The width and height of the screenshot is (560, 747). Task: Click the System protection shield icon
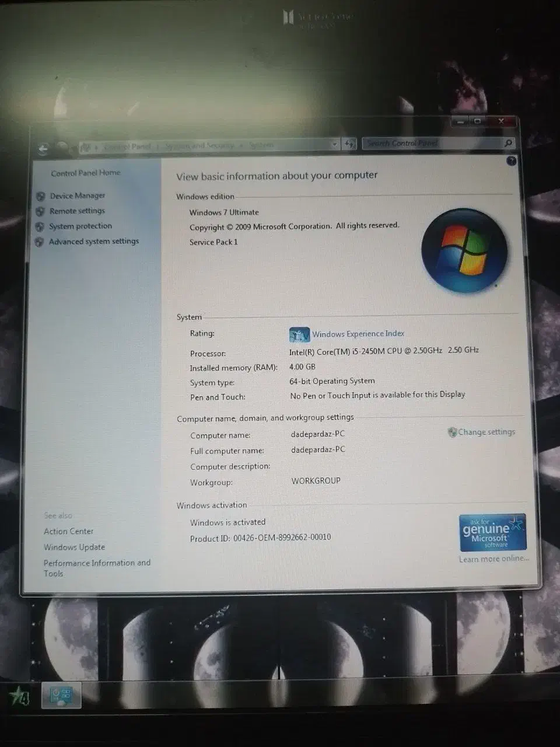(x=40, y=226)
